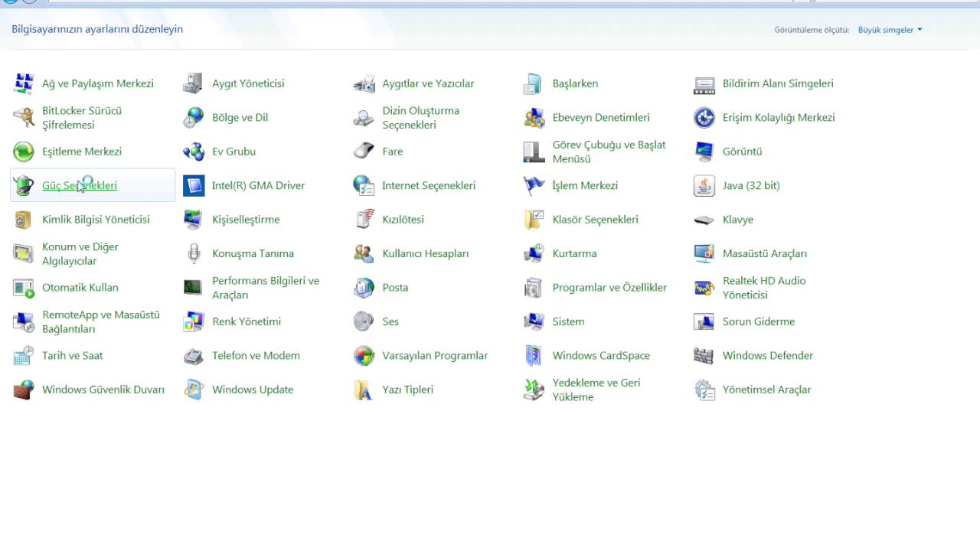The image size is (980, 551).
Task: Open the Bildirim Alanı Simgeleri icon
Action: point(704,83)
